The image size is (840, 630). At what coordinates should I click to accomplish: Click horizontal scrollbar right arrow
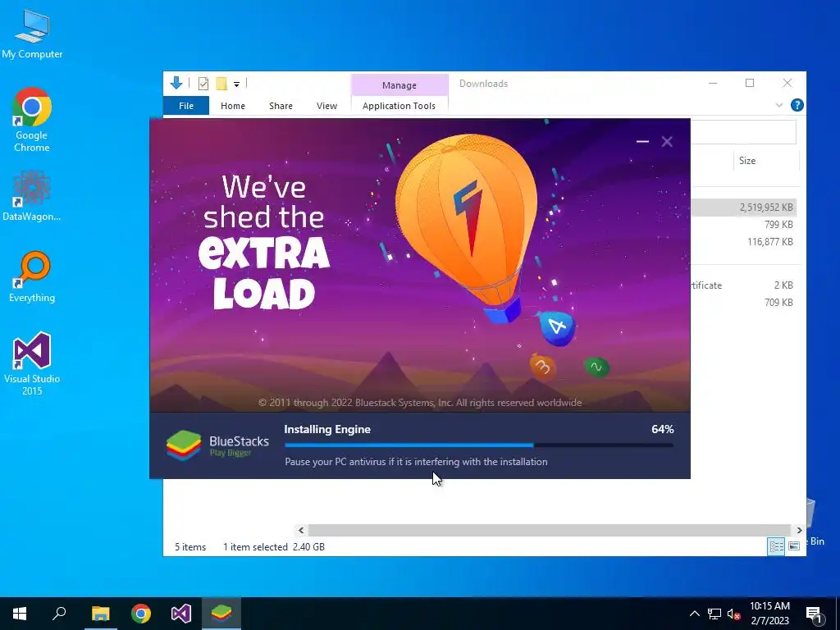(x=799, y=530)
